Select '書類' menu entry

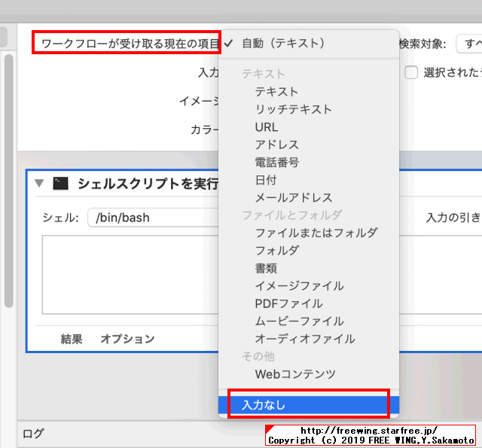[x=309, y=268]
